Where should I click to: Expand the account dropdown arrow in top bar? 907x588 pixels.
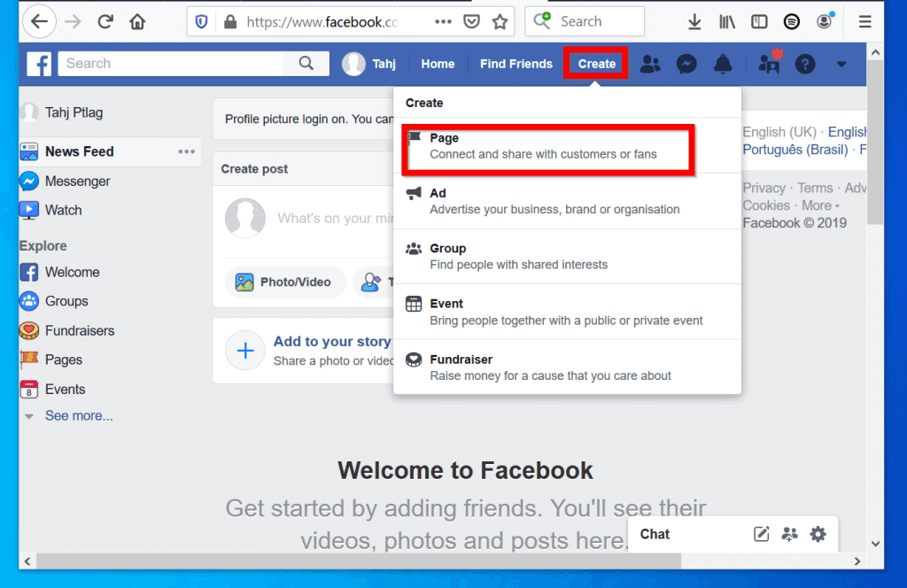point(841,64)
